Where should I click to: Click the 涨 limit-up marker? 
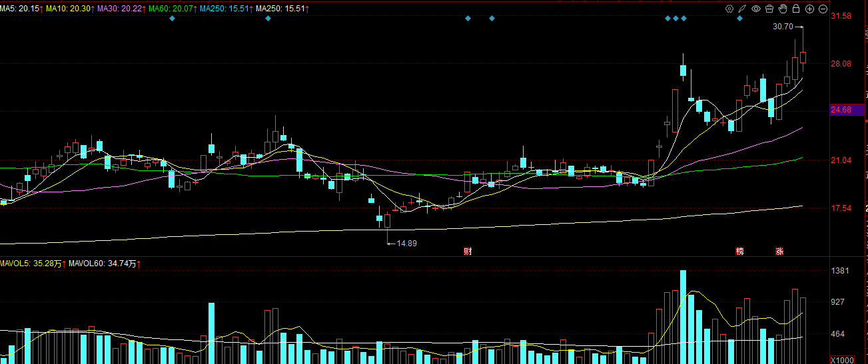point(779,252)
